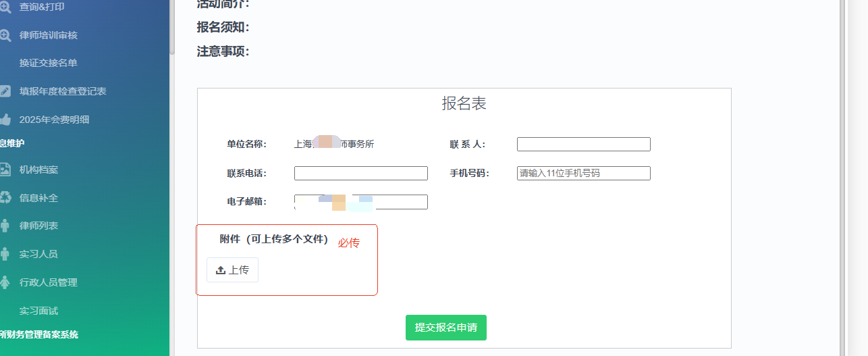This screenshot has width=868, height=356.
Task: Click the recycle icon beside 信息补全
Action: pos(5,197)
